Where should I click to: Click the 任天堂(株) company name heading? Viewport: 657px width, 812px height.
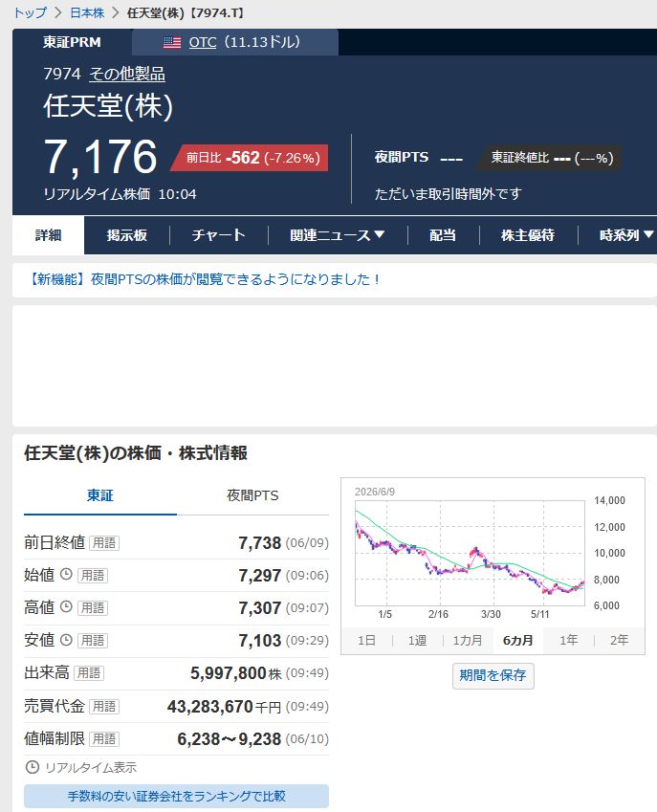[x=108, y=106]
